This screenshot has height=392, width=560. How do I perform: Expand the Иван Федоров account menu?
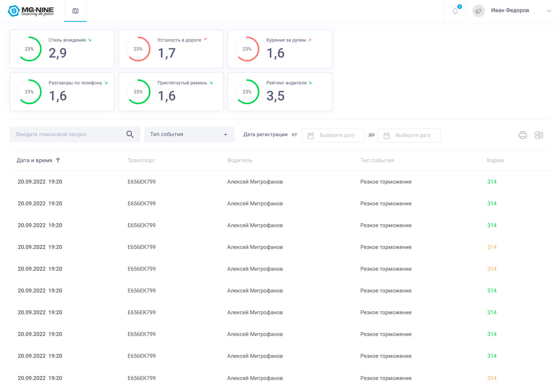549,11
